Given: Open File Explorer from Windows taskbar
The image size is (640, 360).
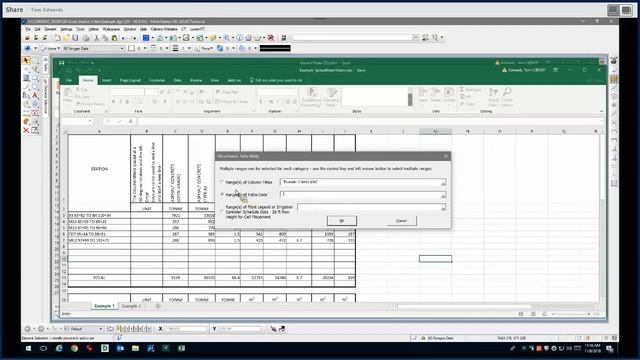Looking at the screenshot, I should (136, 349).
